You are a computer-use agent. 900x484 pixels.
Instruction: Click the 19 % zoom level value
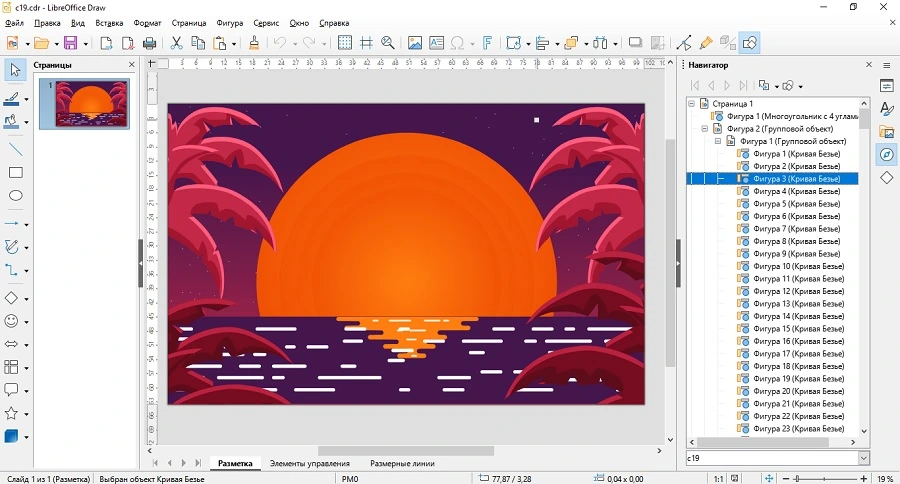pyautogui.click(x=885, y=478)
